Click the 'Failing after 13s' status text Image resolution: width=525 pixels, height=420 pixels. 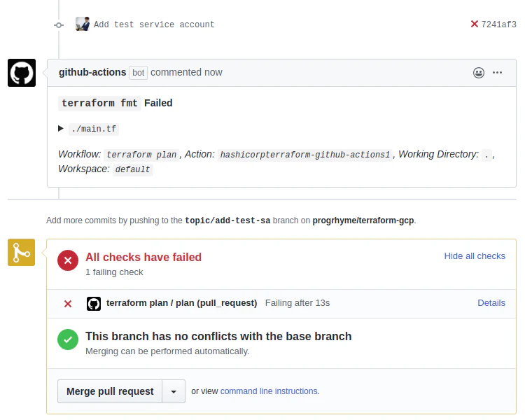point(297,303)
